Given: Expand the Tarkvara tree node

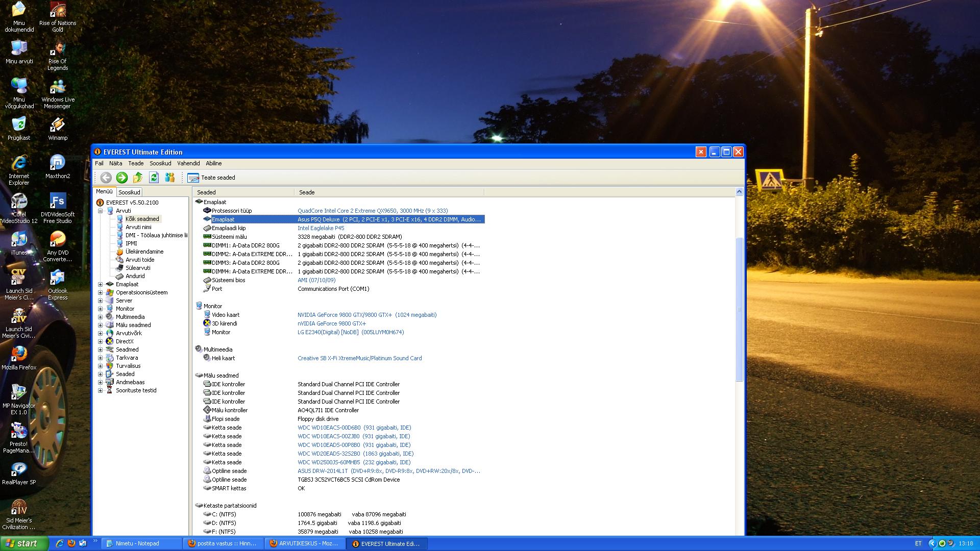Looking at the screenshot, I should (x=101, y=358).
